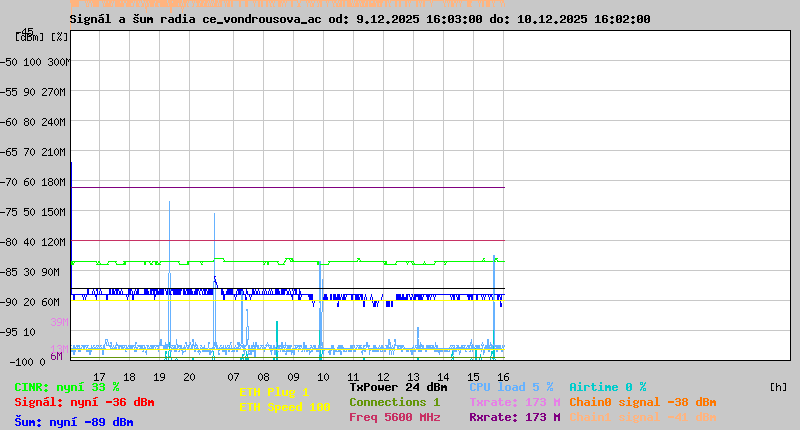Click the '-100 0' axis label
This screenshot has width=800, height=430.
(27, 362)
